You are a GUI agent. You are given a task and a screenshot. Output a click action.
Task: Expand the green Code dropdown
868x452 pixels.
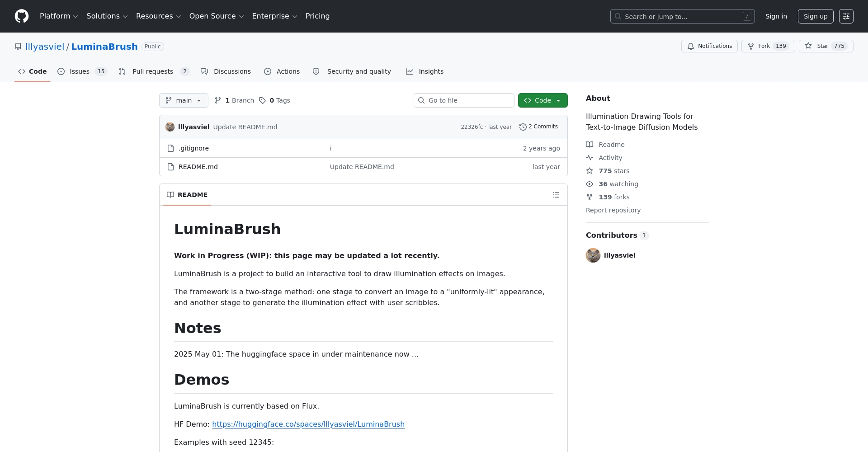click(542, 100)
